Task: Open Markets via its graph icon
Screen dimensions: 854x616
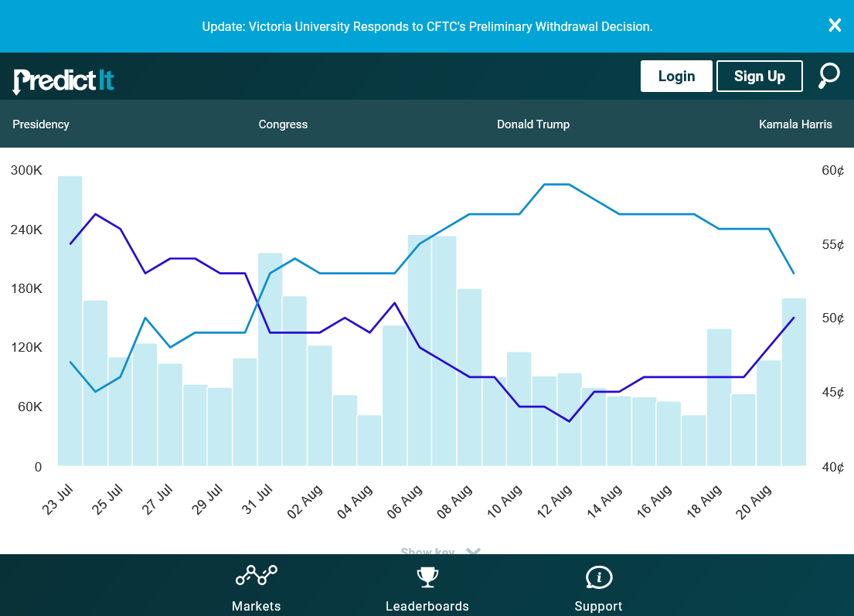Action: [x=256, y=576]
